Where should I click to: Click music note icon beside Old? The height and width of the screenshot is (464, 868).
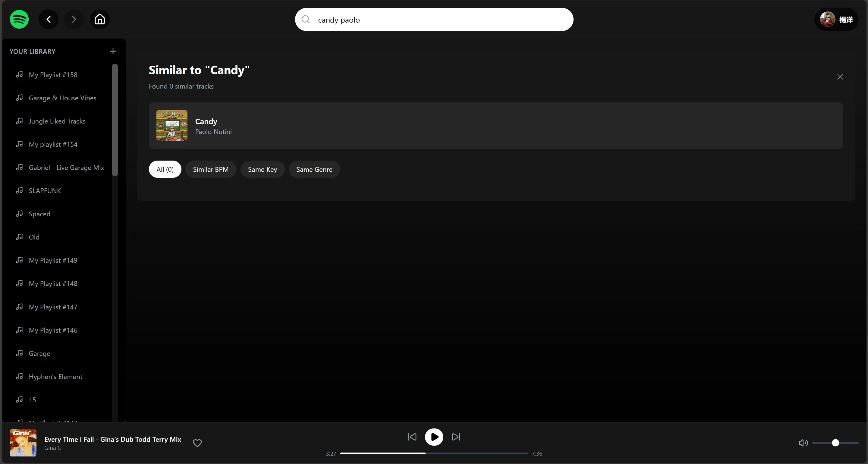(x=20, y=237)
